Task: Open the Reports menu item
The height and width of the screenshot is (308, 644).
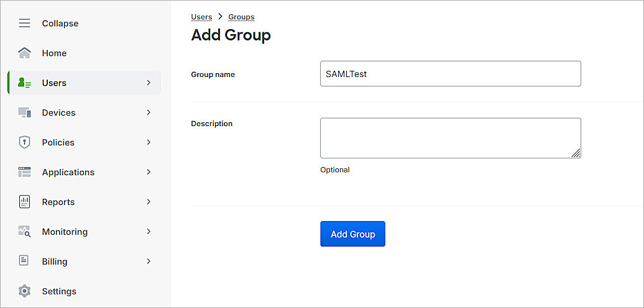Action: click(x=58, y=202)
